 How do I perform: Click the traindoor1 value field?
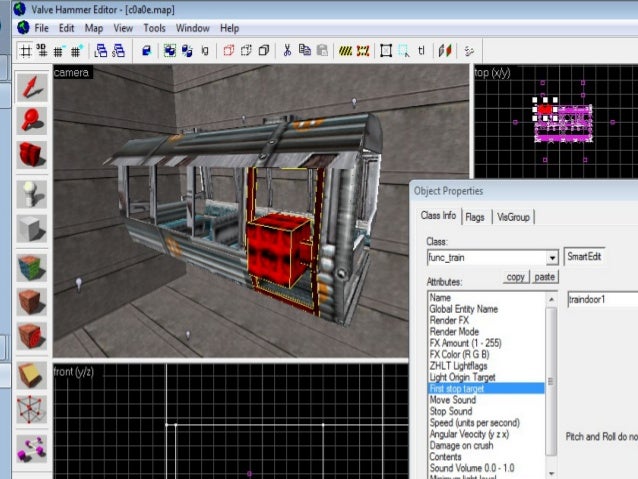pyautogui.click(x=600, y=299)
